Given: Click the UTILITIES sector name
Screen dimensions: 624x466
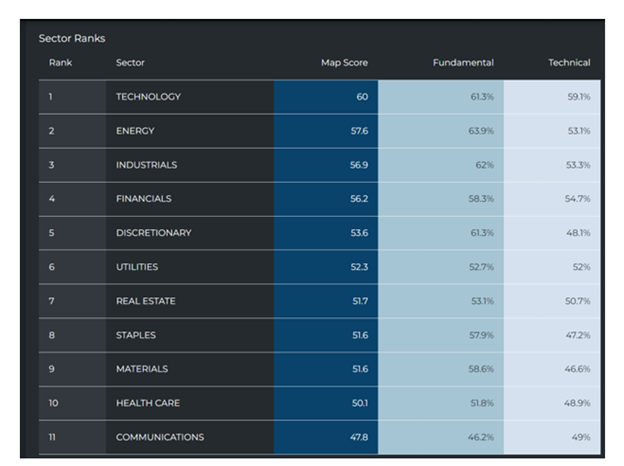Looking at the screenshot, I should point(137,267).
